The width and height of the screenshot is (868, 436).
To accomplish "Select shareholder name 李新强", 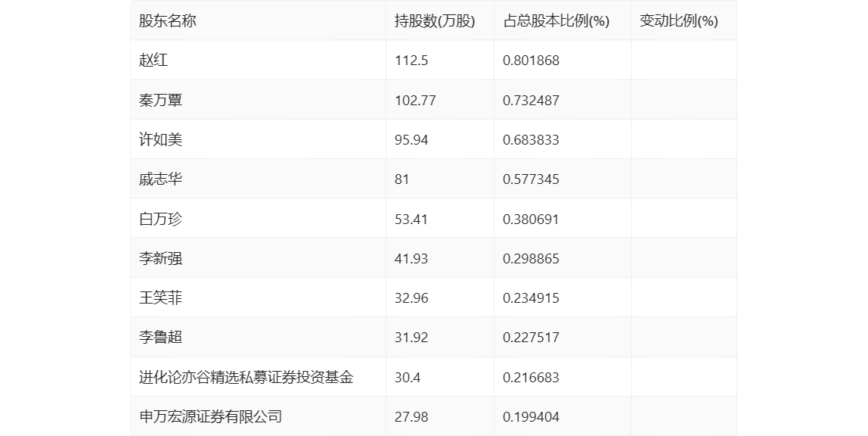I will tap(160, 258).
